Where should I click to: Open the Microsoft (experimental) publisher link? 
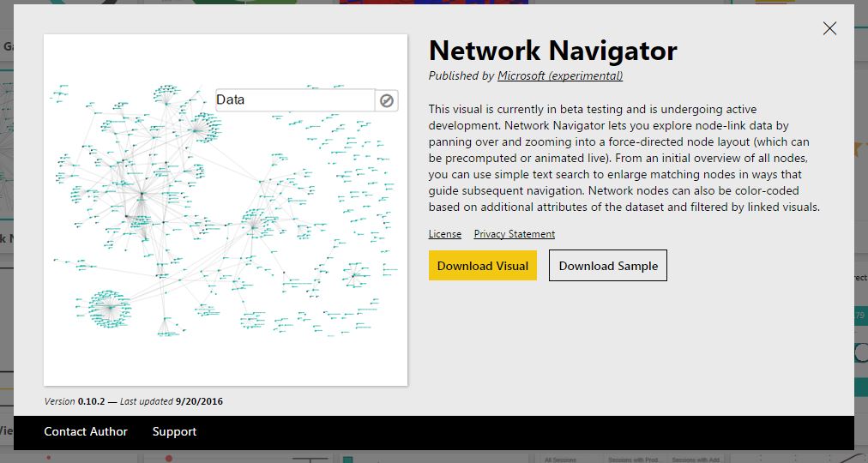pos(560,75)
